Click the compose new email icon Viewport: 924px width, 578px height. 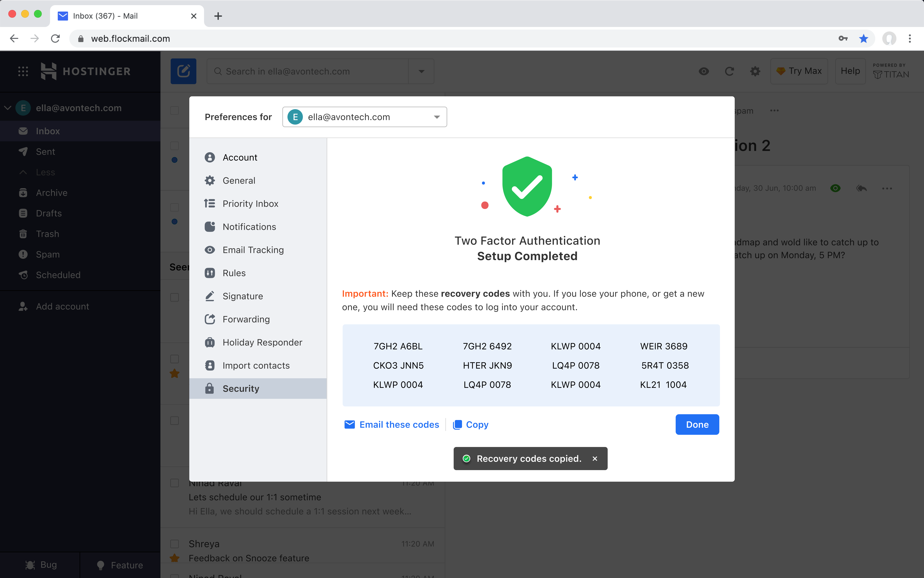[183, 71]
